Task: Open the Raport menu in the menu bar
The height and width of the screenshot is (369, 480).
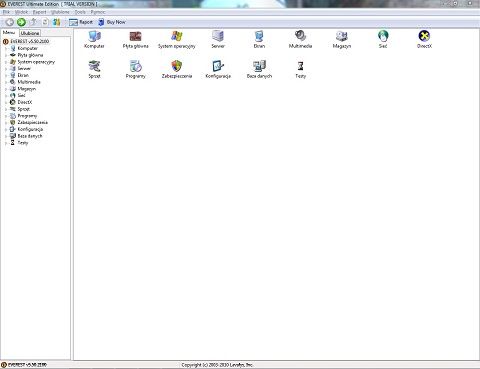Action: (39, 12)
